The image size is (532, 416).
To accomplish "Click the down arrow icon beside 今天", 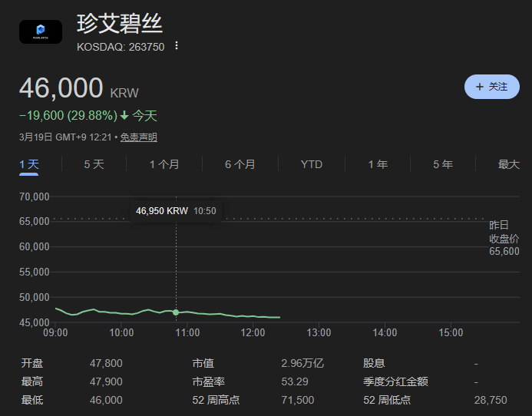I will point(124,116).
